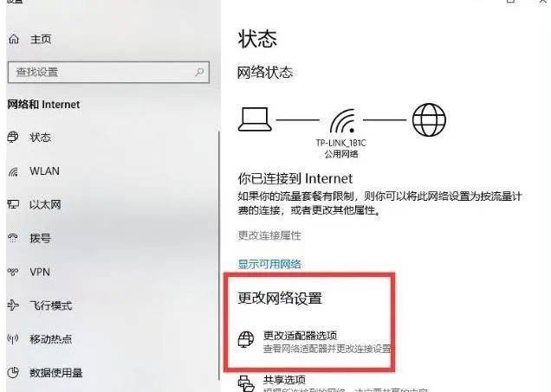Click the 共享选项 printer icon
The image size is (551, 392).
(246, 383)
